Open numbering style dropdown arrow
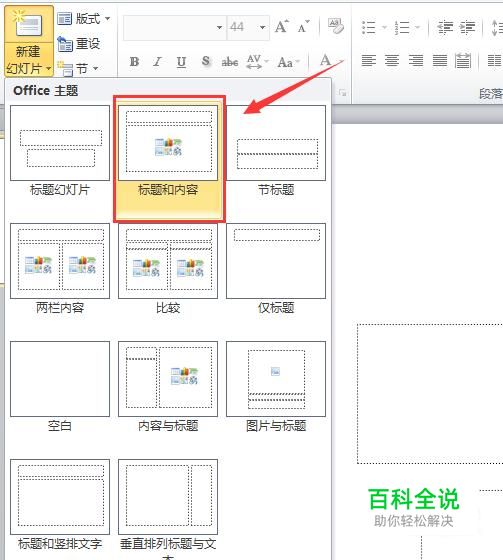503x560 pixels. point(417,28)
